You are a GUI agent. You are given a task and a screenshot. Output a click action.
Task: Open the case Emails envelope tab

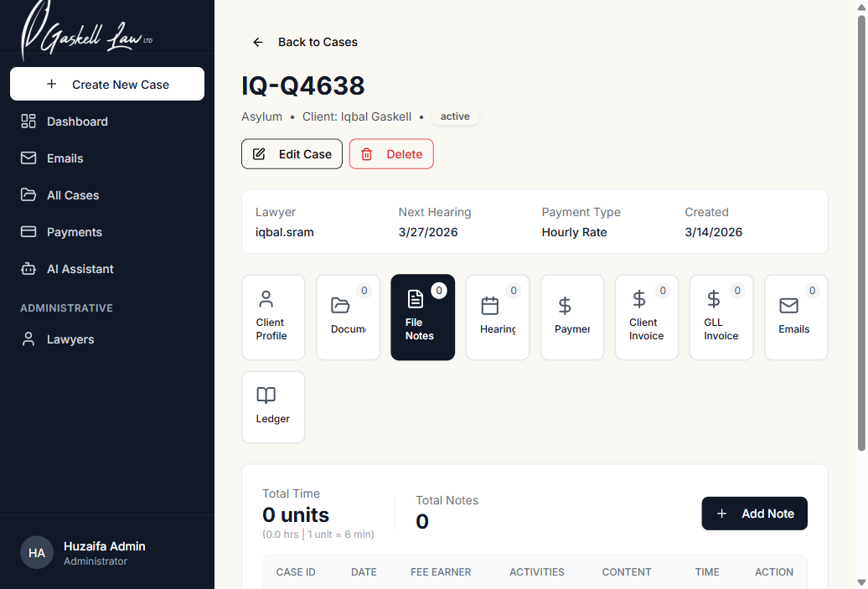(x=795, y=317)
